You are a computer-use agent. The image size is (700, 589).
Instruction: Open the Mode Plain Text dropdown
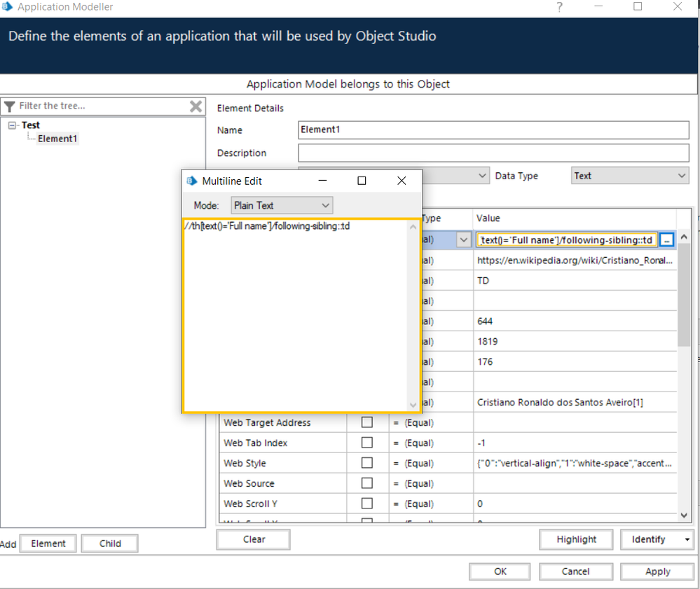coord(282,205)
